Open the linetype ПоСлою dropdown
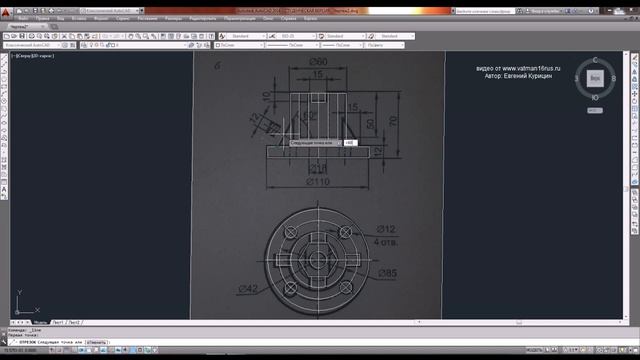This screenshot has height=360, width=640. [292, 45]
